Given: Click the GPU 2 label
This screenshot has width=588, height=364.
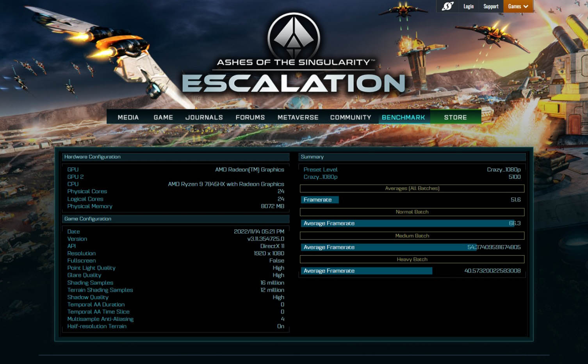Looking at the screenshot, I should [75, 177].
